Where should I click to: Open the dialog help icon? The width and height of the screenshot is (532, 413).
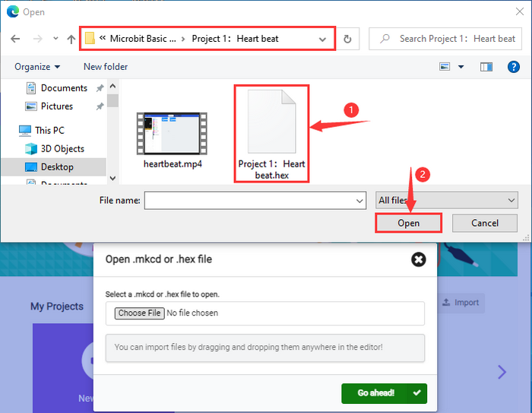coord(513,67)
